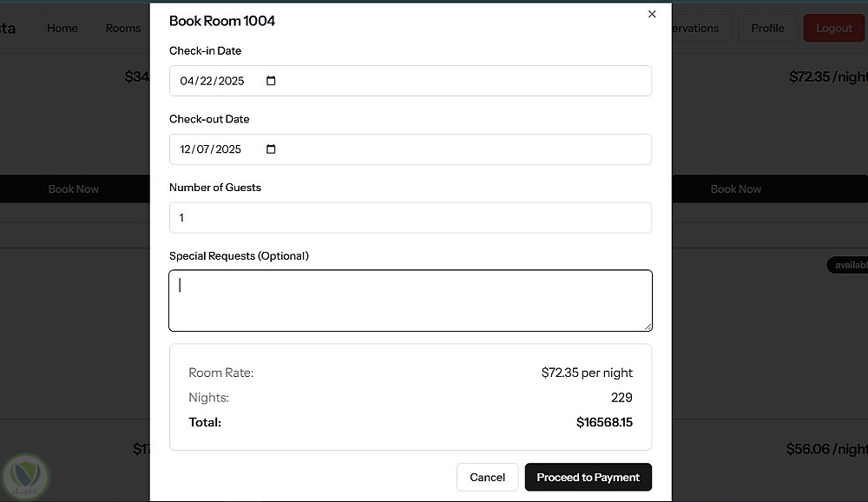This screenshot has height=502, width=868.
Task: Click the left Book Now button
Action: [74, 188]
